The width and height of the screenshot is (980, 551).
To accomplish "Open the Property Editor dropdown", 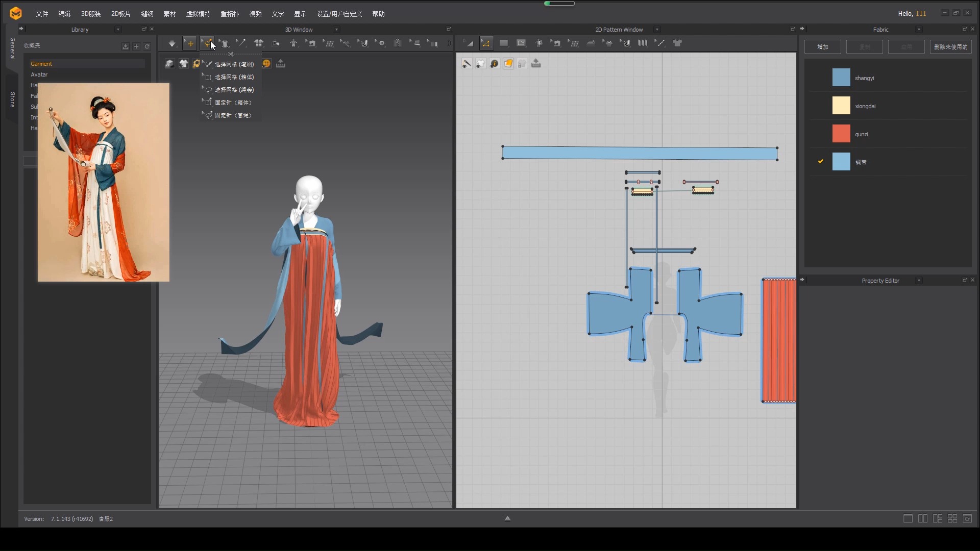I will click(x=919, y=280).
